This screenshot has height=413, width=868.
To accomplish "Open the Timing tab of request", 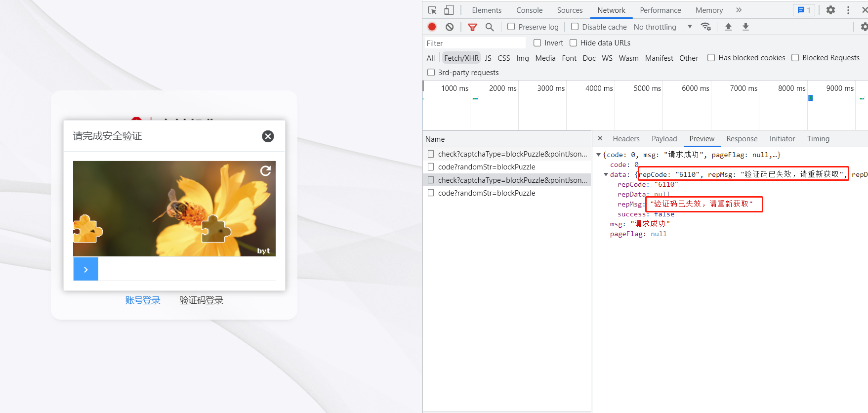I will [819, 139].
